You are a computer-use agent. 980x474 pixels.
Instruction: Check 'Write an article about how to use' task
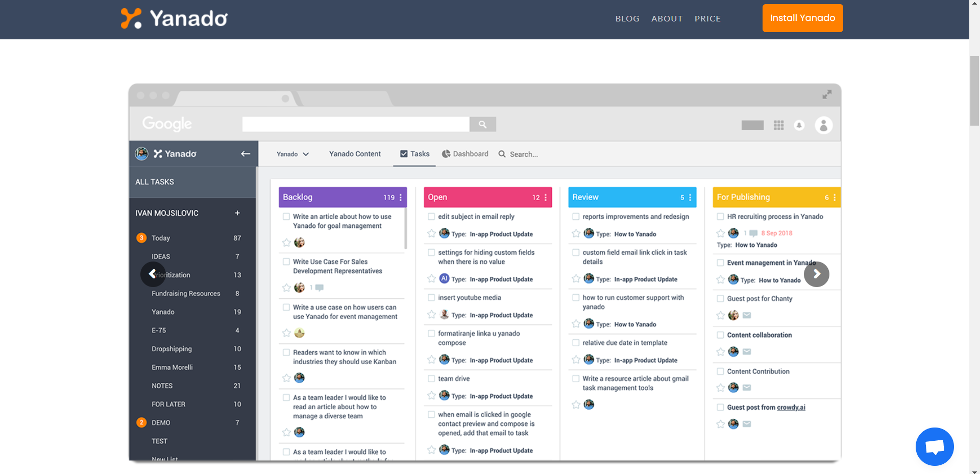(286, 217)
